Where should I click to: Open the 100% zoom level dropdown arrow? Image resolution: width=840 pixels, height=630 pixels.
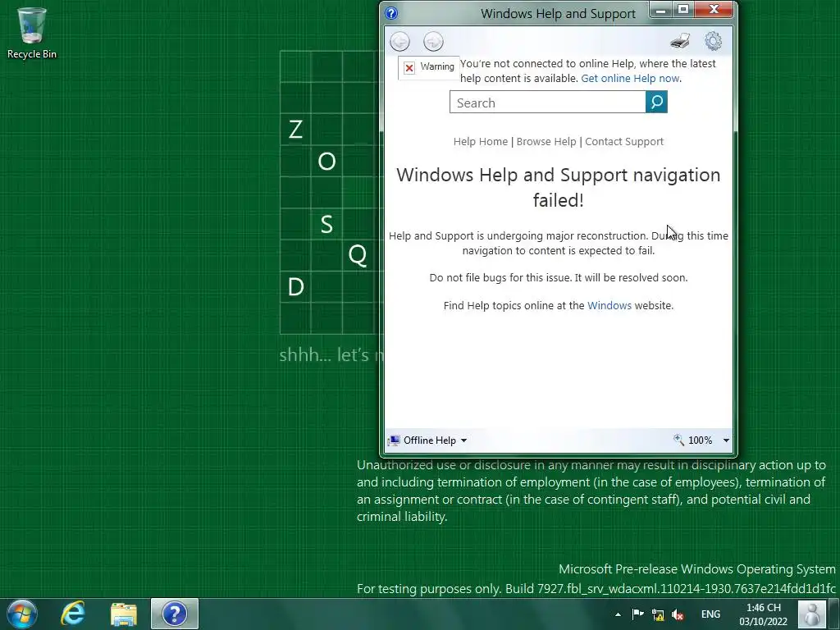pos(726,441)
